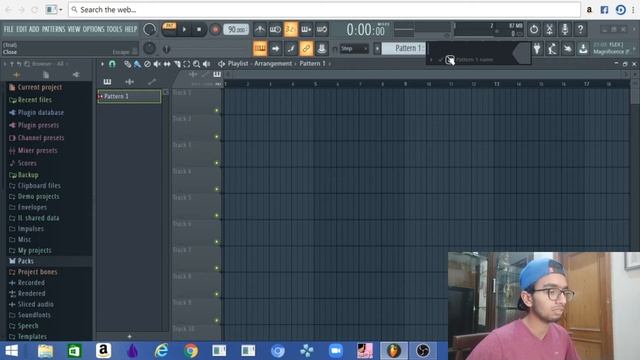The width and height of the screenshot is (640, 360).
Task: Open the EDIT menu
Action: (22, 29)
